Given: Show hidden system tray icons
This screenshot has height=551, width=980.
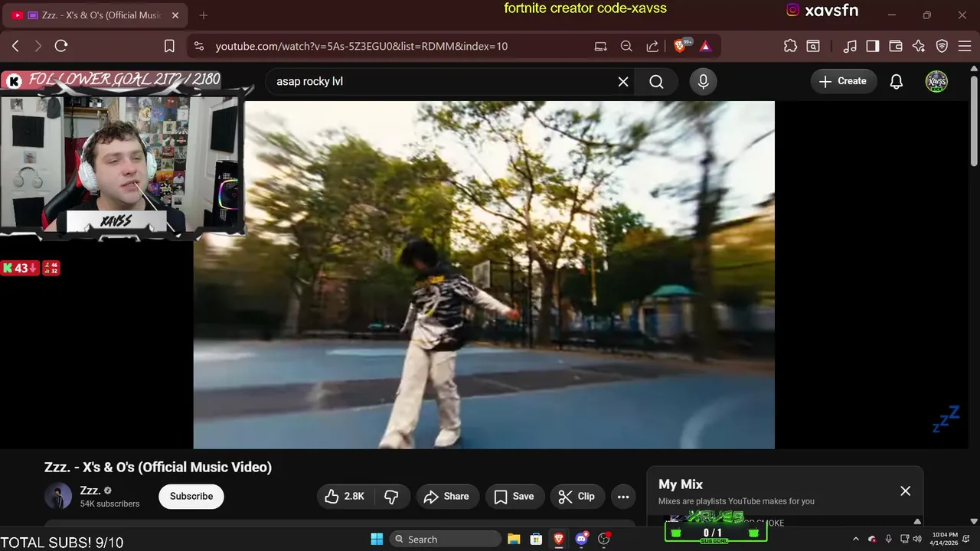Looking at the screenshot, I should 856,539.
